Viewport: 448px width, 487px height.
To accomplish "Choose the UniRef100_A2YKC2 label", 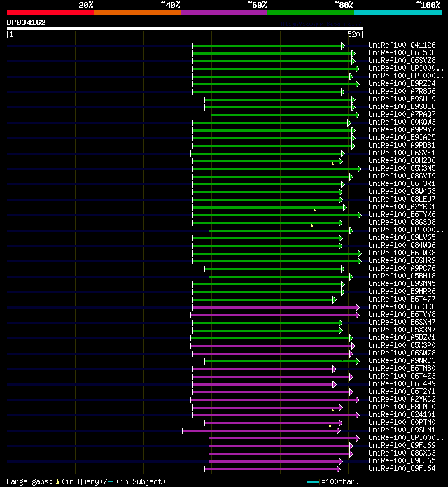I will pos(402,399).
